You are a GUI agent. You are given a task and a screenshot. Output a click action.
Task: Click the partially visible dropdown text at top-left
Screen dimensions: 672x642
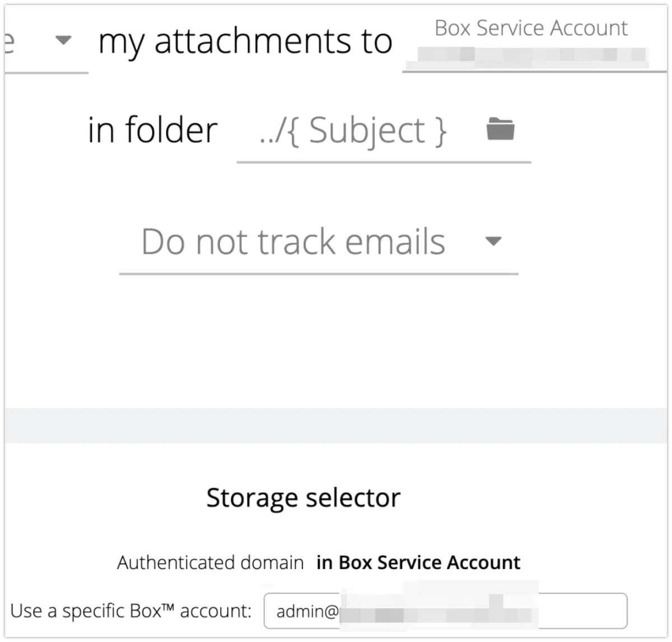(x=9, y=42)
